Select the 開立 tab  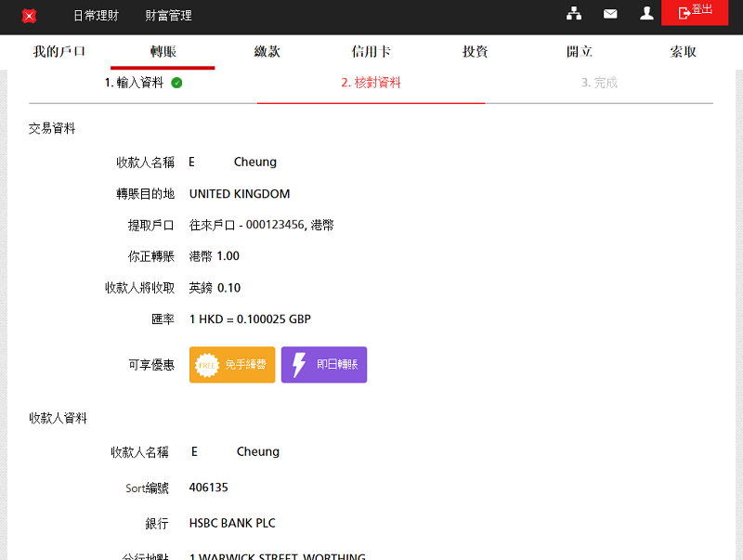pyautogui.click(x=580, y=52)
